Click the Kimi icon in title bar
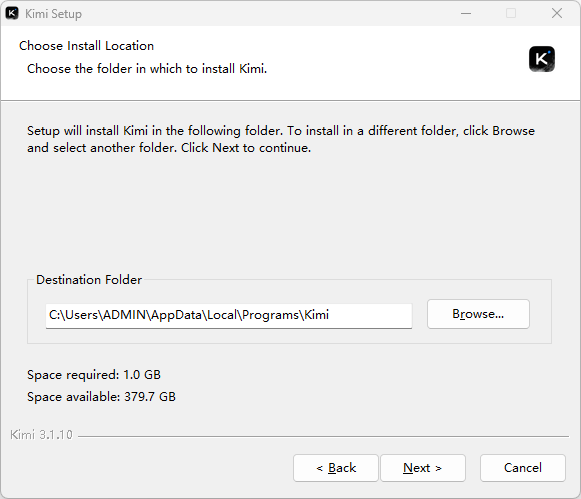The image size is (581, 499). [12, 13]
